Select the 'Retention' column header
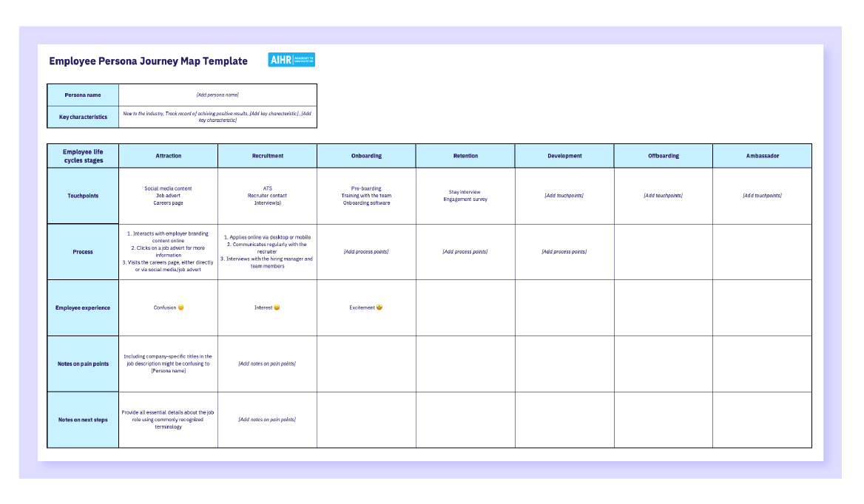Viewport: 864px width, 504px height. (465, 156)
